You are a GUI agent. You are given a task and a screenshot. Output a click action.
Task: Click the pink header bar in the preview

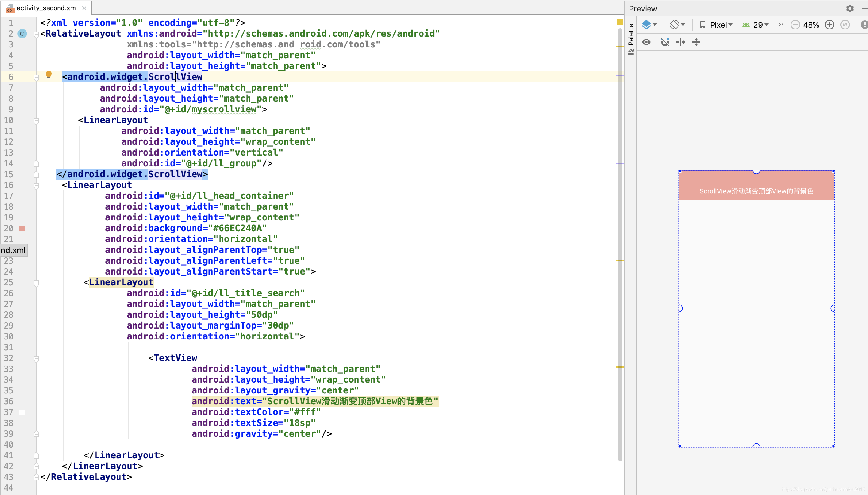coord(756,185)
